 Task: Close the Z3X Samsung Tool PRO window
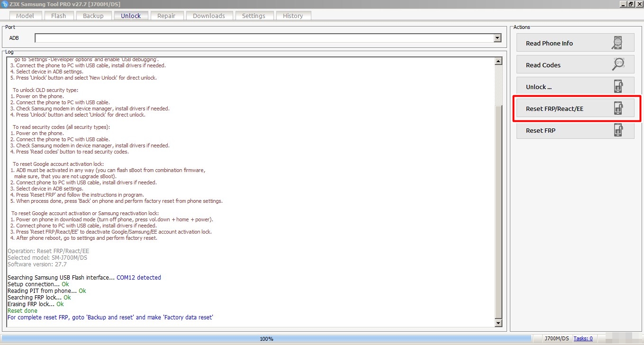[x=638, y=4]
